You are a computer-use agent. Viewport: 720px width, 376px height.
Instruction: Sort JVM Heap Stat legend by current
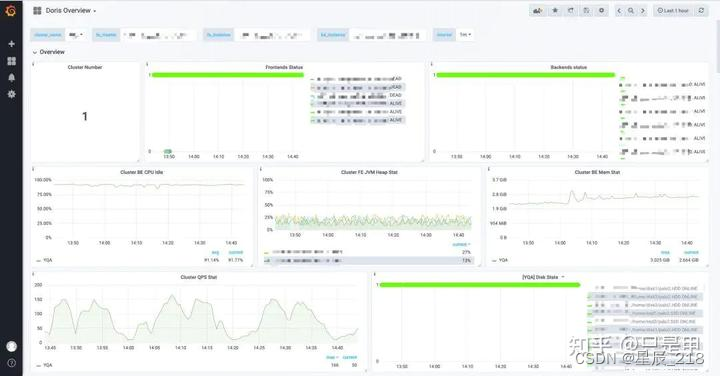[461, 245]
